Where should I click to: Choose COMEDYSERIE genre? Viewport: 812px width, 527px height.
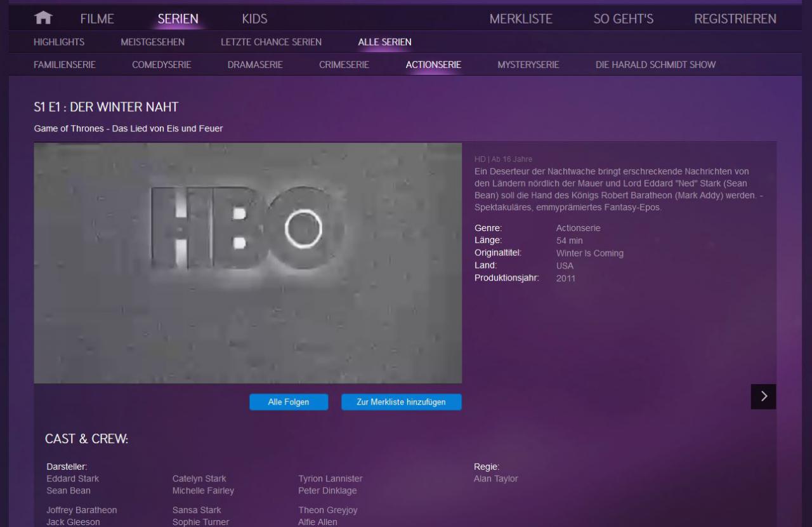(161, 64)
